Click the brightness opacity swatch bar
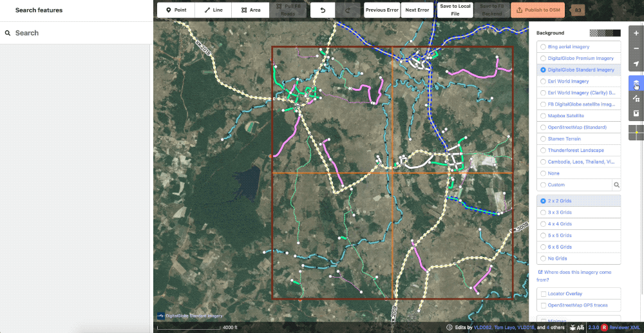The width and height of the screenshot is (644, 333). click(x=605, y=33)
